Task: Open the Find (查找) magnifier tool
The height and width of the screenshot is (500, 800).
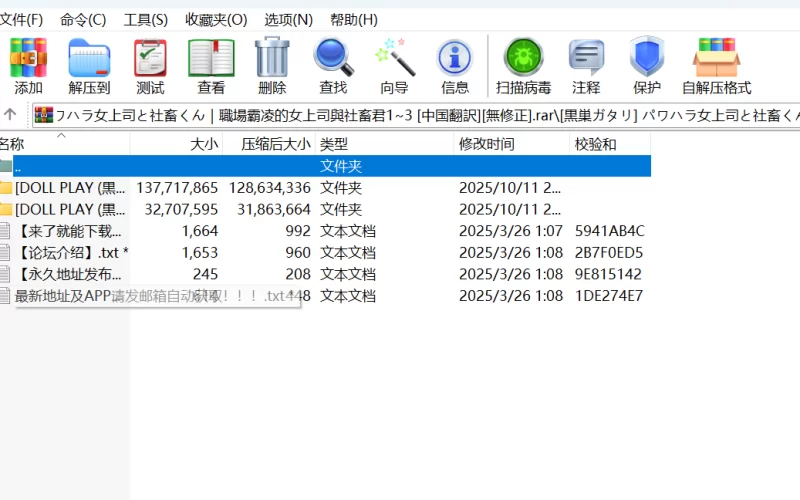Action: [x=333, y=65]
